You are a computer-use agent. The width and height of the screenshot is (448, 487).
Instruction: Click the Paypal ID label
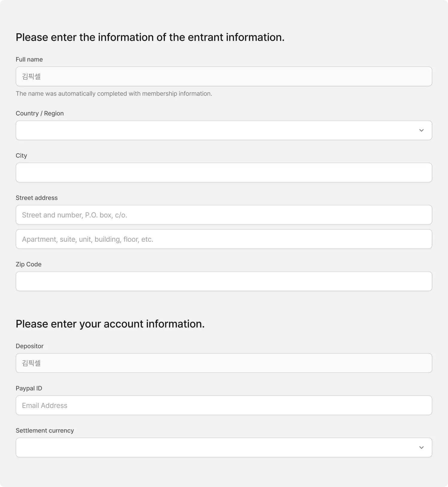pos(29,388)
